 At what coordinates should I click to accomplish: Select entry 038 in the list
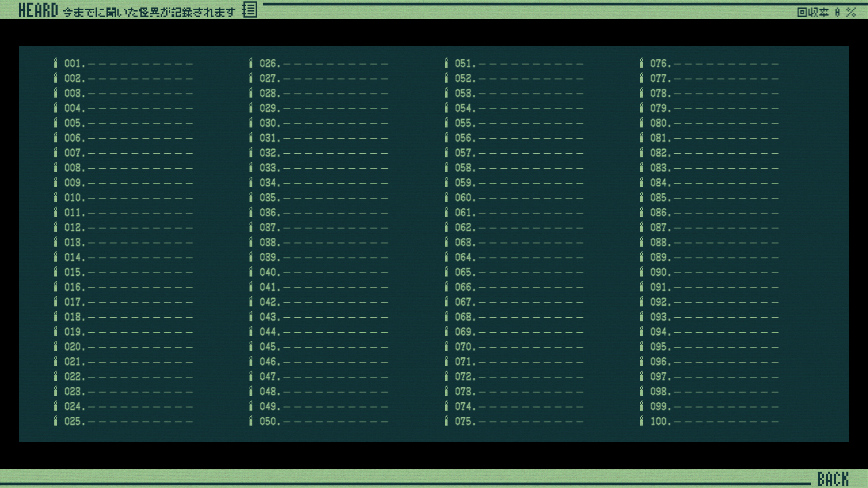(319, 243)
